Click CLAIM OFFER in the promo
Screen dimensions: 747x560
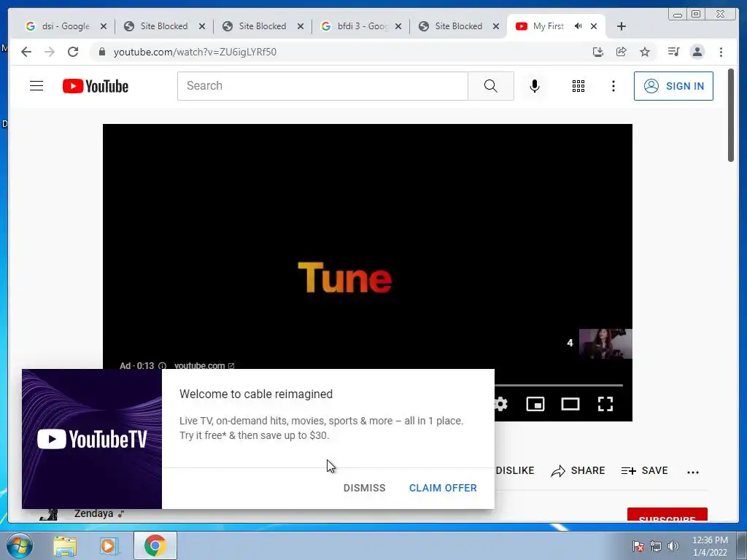pyautogui.click(x=443, y=488)
